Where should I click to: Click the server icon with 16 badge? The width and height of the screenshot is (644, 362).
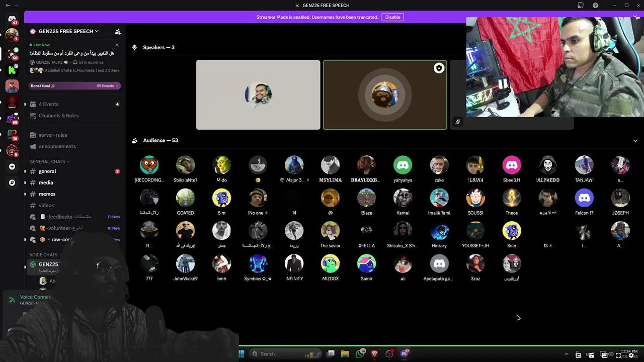point(12,134)
